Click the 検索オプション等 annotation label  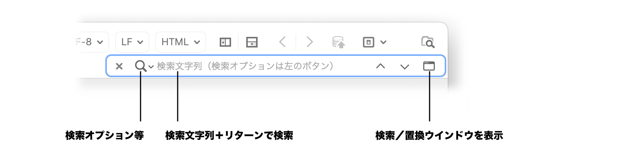coord(105,135)
